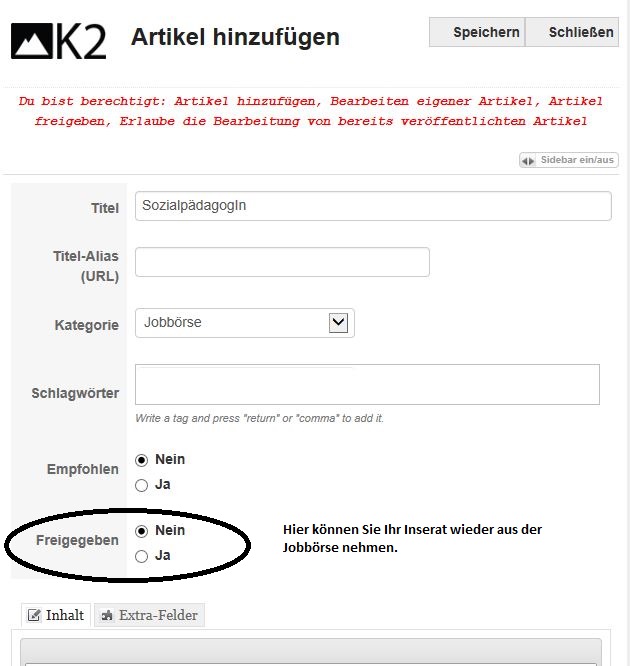Toggle sidebar with Sidebar ein/aus
630x666 pixels.
click(x=569, y=160)
